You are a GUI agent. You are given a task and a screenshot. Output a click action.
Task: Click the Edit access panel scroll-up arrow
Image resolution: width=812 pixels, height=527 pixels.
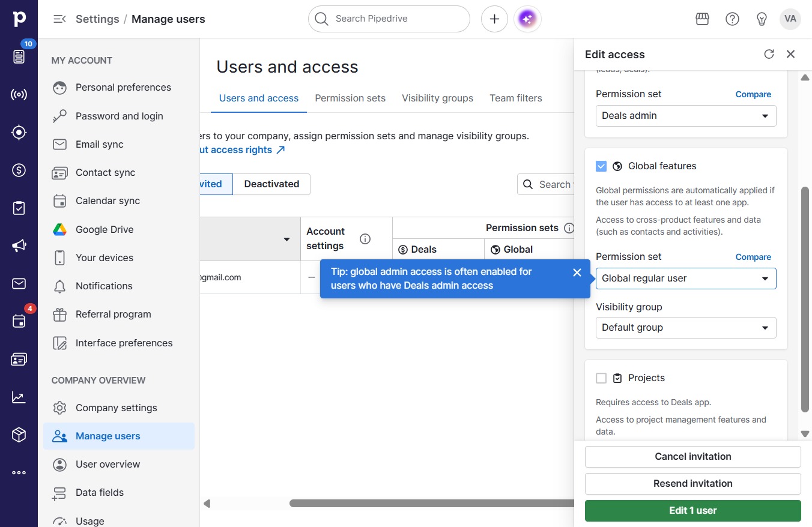805,77
